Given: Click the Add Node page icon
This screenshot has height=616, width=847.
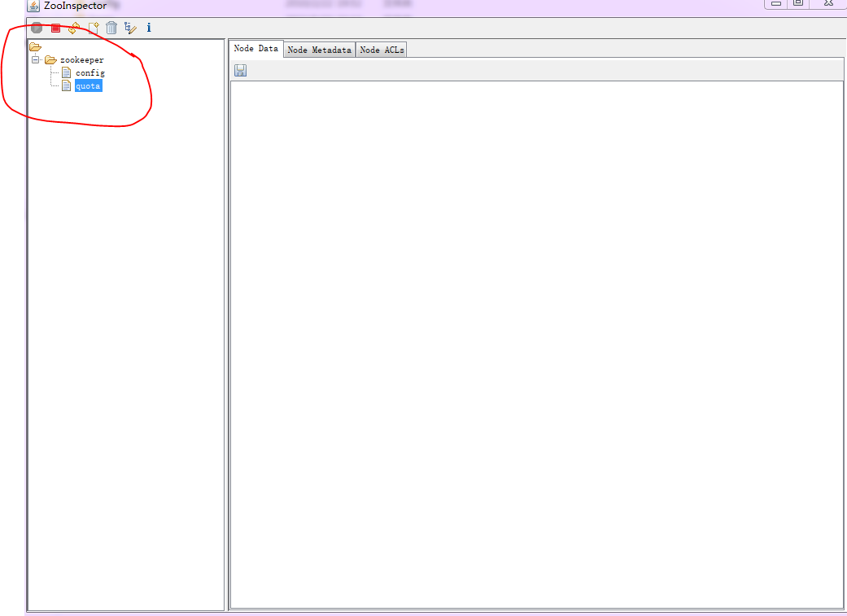Looking at the screenshot, I should [94, 28].
